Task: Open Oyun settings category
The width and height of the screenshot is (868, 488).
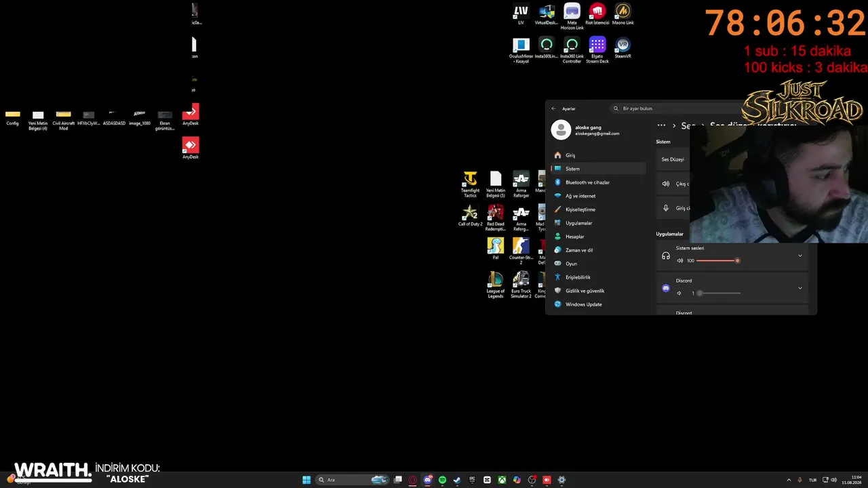Action: (599, 264)
